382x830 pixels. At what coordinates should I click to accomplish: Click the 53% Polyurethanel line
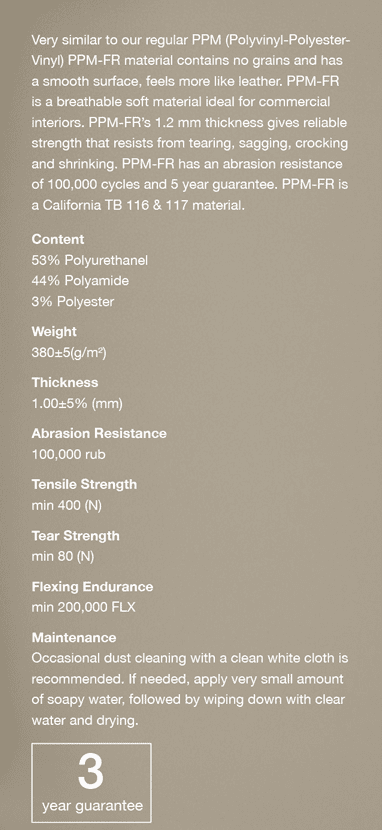(90, 260)
